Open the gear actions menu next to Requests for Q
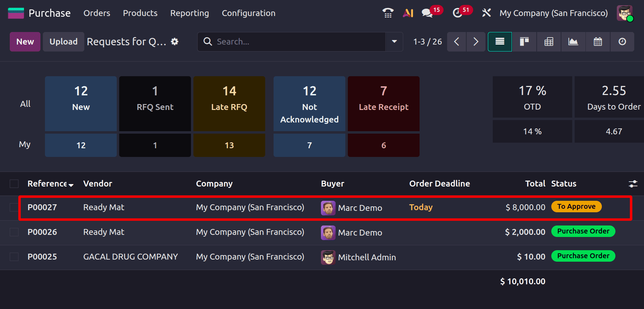The height and width of the screenshot is (309, 644). [175, 42]
